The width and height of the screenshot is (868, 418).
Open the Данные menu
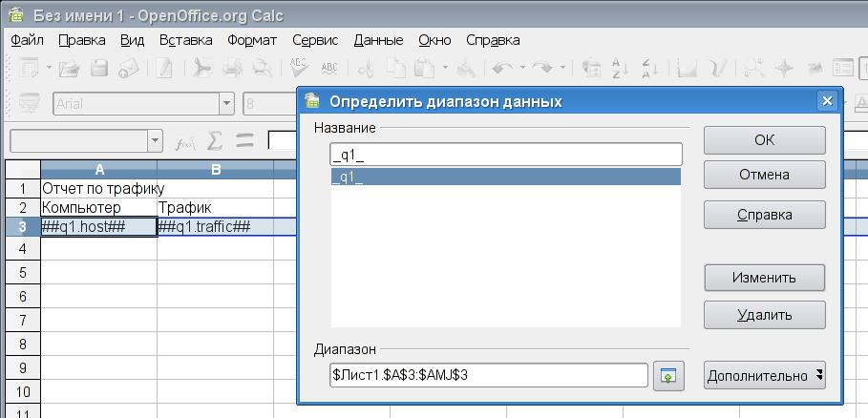pyautogui.click(x=378, y=40)
